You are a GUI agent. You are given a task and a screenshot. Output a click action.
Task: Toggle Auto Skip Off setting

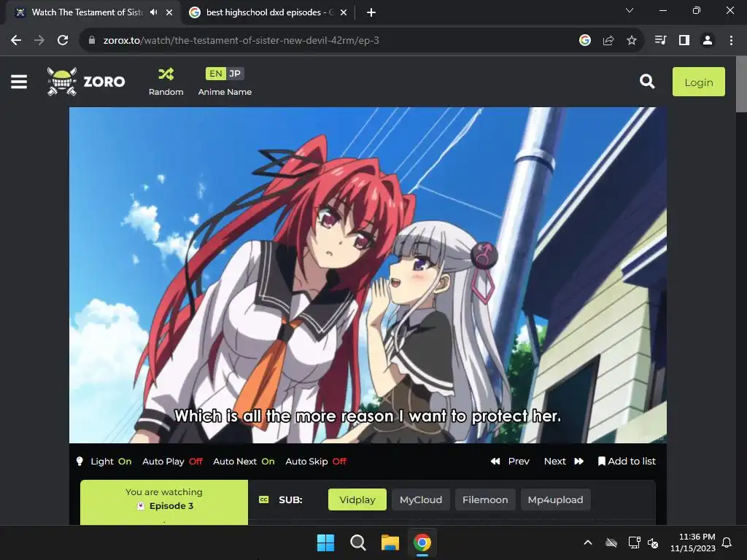(316, 461)
